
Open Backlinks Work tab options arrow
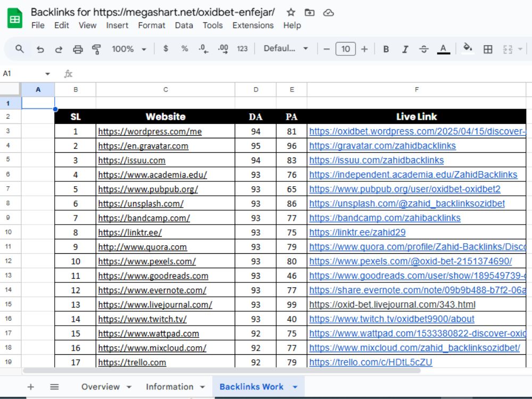[x=295, y=387]
